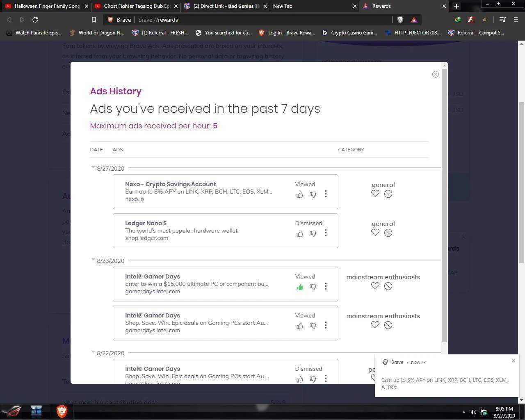This screenshot has width=525, height=420.
Task: Thumbs up the 8/22 Intel Gamer Days ad
Action: pos(300,379)
